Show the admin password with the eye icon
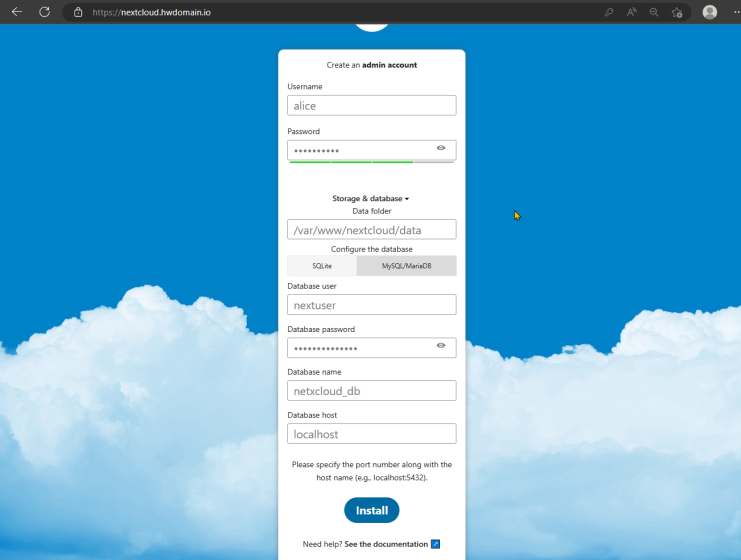The image size is (741, 560). click(x=441, y=148)
